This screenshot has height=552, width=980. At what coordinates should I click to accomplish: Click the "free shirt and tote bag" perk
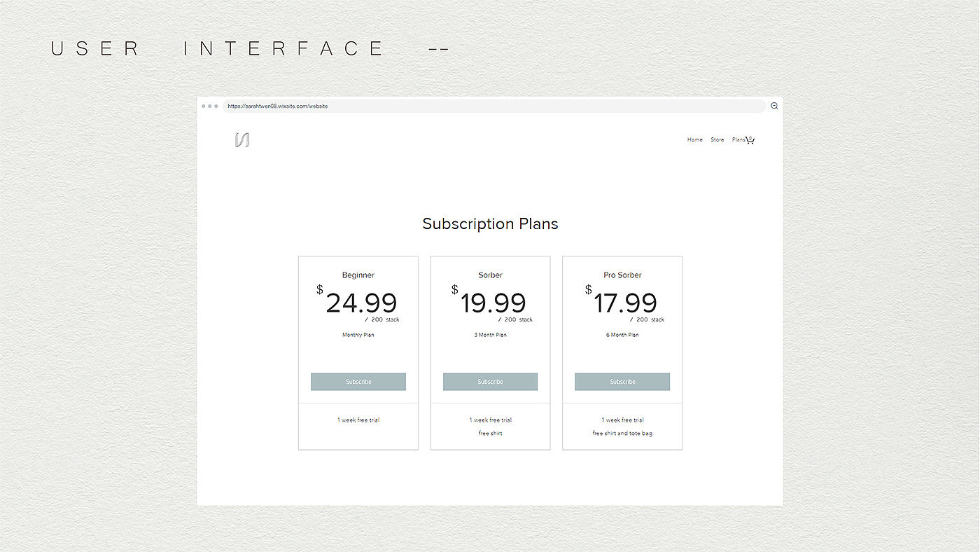pyautogui.click(x=622, y=434)
